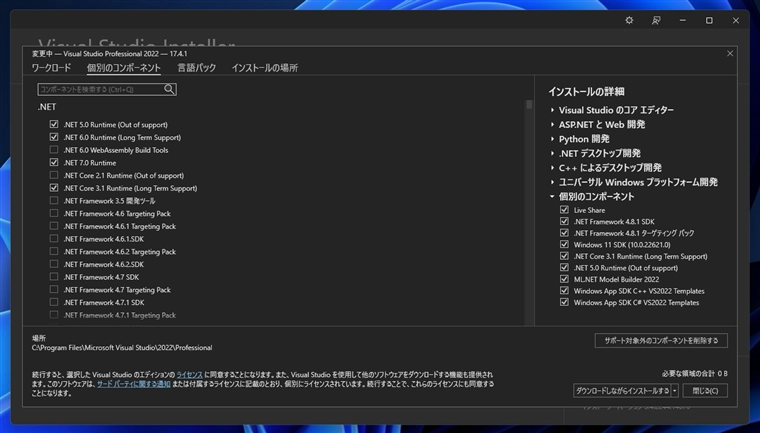Viewport: 760px width, 433px height.
Task: Check .NET Framework 4.7 SDK
Action: 54,276
